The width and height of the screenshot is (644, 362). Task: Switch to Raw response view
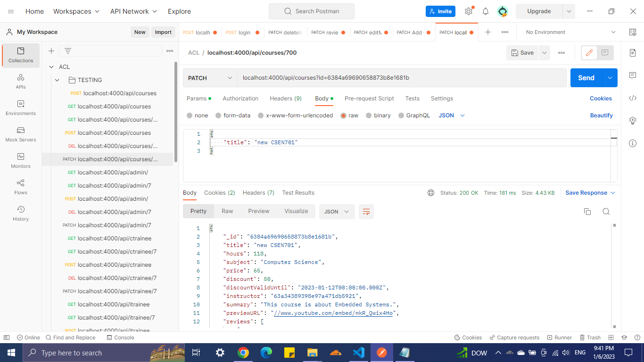tap(227, 211)
